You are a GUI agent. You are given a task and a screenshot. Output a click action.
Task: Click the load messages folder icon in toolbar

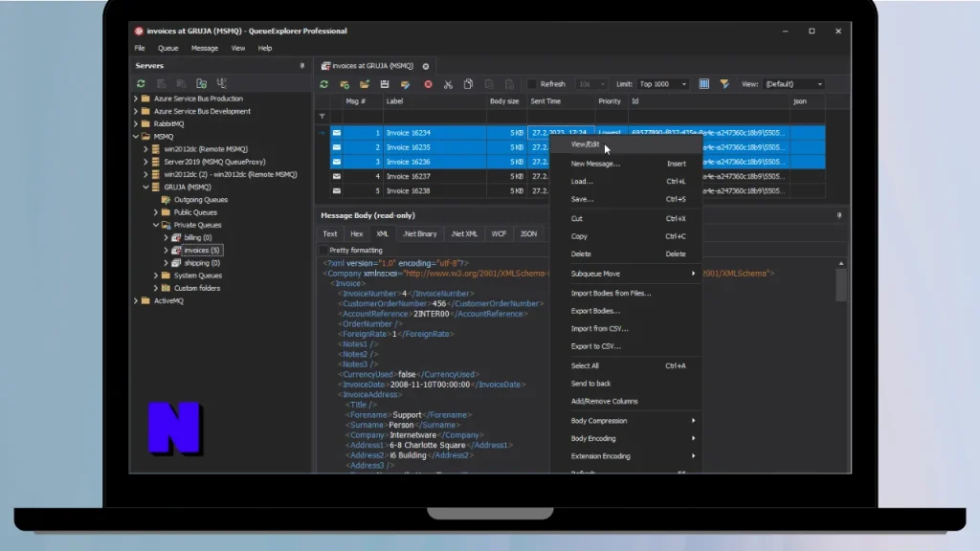365,84
